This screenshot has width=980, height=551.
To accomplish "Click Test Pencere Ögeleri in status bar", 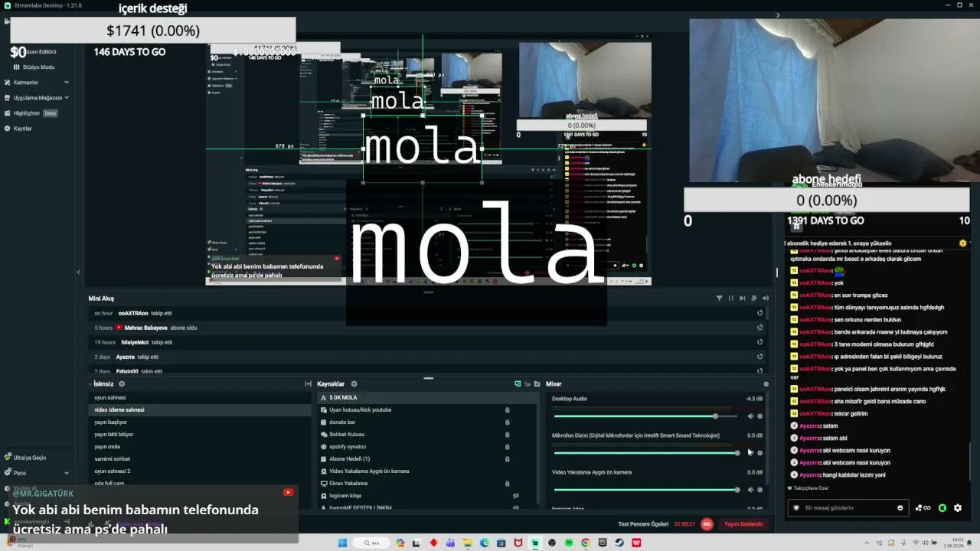I will coord(644,524).
